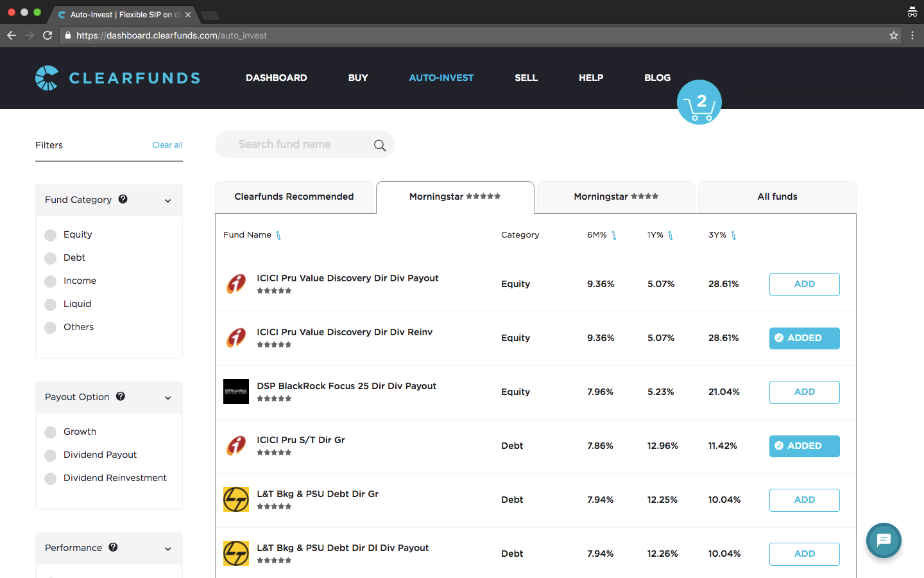
Task: Select the Liquid category filter
Action: point(50,304)
